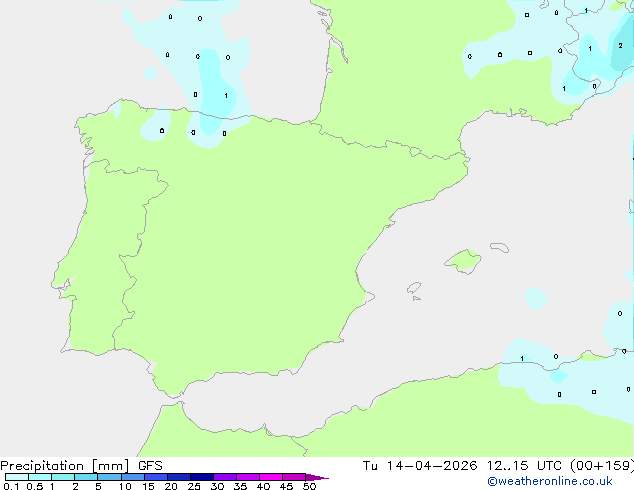This screenshot has width=634, height=490.
Task: Click the date "Tu 14-04-2026"
Action: click(x=420, y=466)
